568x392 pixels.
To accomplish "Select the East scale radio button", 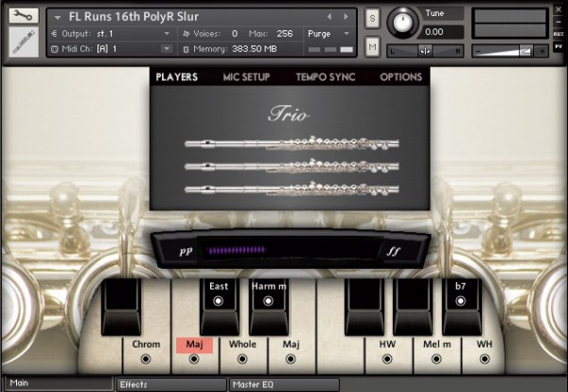I will tap(219, 301).
